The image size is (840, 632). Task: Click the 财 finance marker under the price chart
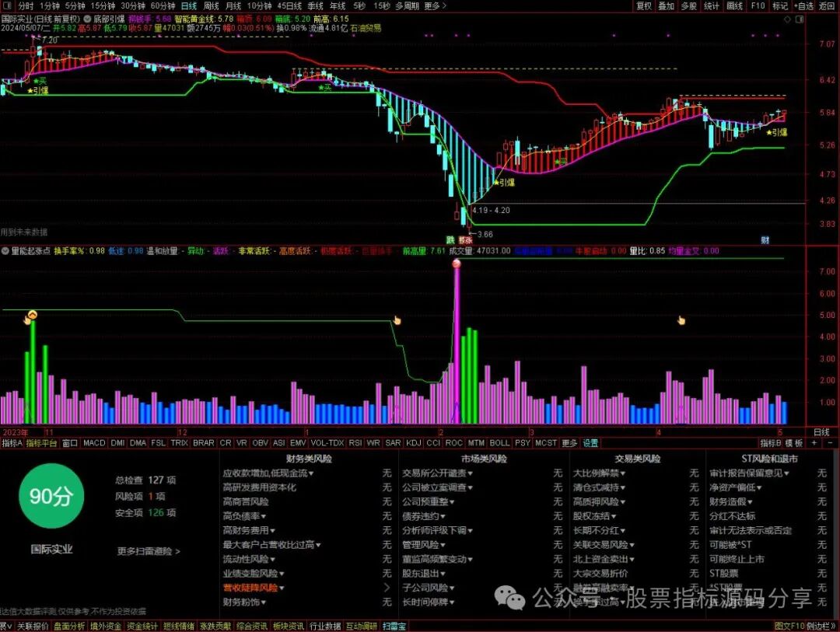click(765, 240)
